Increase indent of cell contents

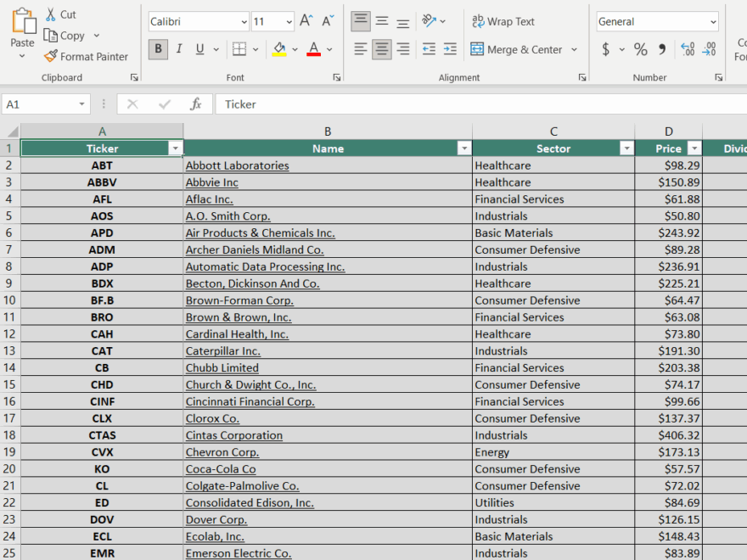coord(450,49)
